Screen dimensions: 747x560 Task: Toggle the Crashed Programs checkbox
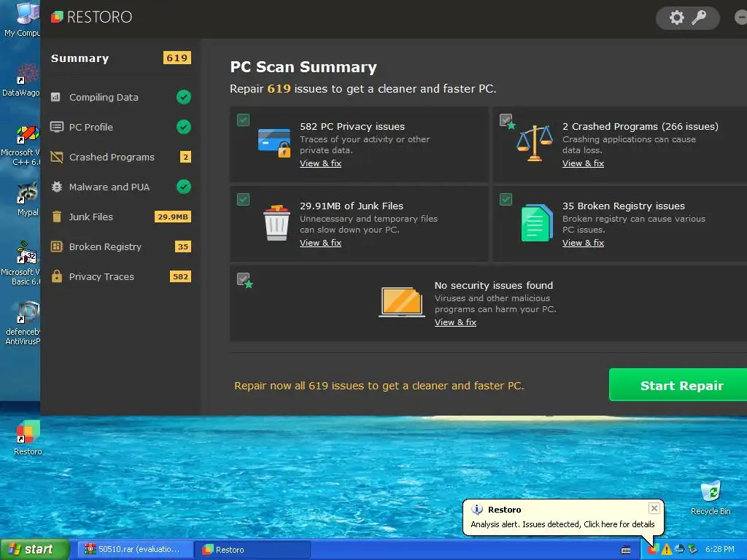coord(506,120)
